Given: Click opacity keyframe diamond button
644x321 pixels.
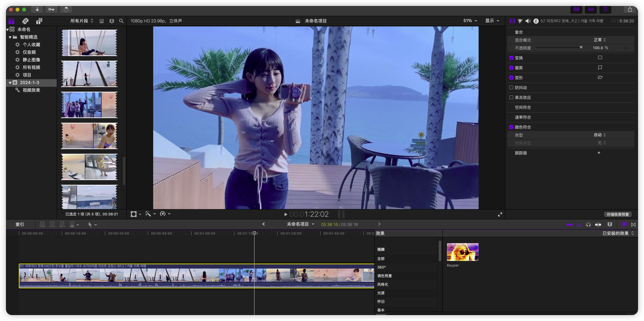Looking at the screenshot, I should pyautogui.click(x=625, y=48).
